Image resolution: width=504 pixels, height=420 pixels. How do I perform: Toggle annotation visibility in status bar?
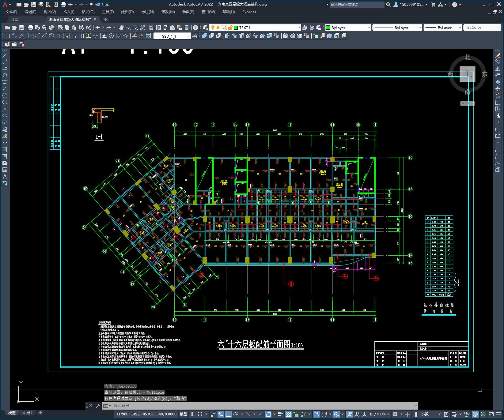pos(350,414)
